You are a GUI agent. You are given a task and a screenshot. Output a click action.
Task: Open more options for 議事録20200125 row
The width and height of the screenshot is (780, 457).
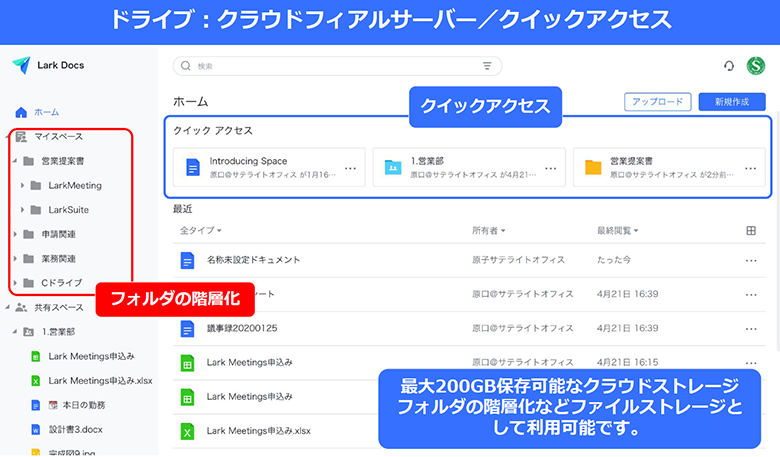point(751,329)
